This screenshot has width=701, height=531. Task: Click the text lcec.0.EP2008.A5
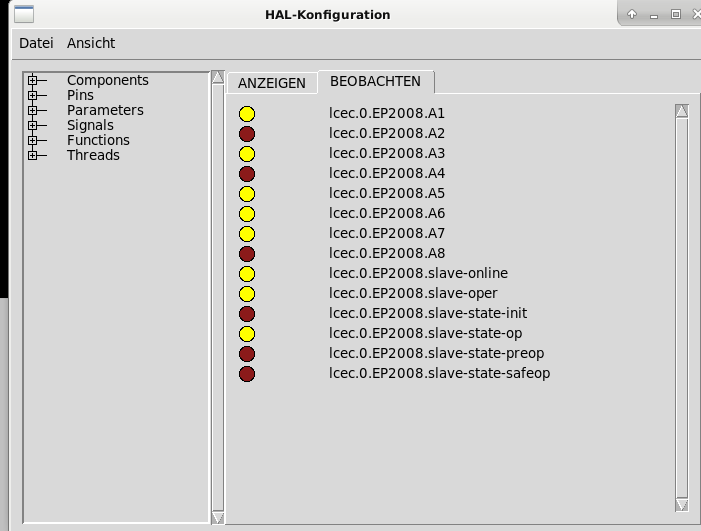[387, 194]
